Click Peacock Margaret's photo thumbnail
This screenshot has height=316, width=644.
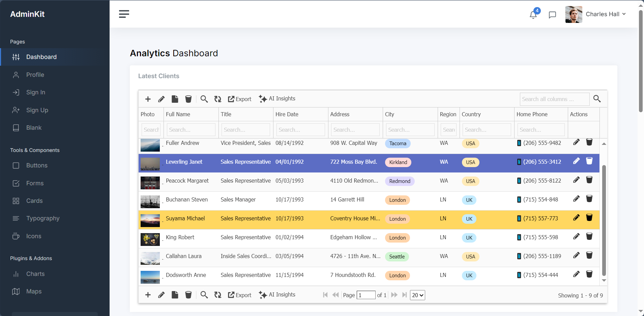click(x=150, y=183)
